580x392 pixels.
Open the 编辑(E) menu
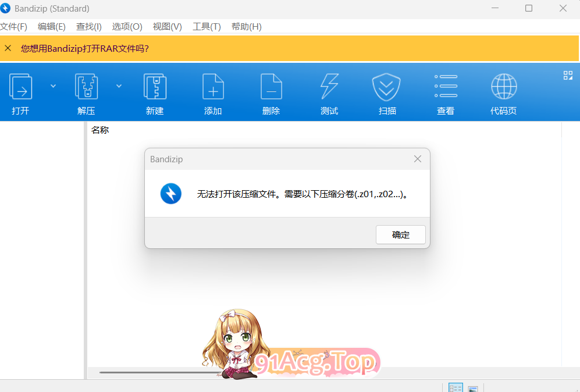coord(51,27)
